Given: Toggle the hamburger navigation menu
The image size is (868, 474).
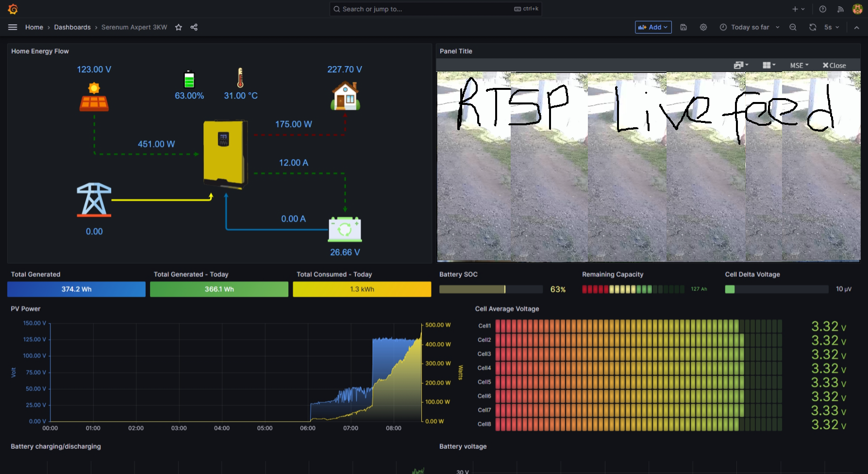Looking at the screenshot, I should point(13,27).
